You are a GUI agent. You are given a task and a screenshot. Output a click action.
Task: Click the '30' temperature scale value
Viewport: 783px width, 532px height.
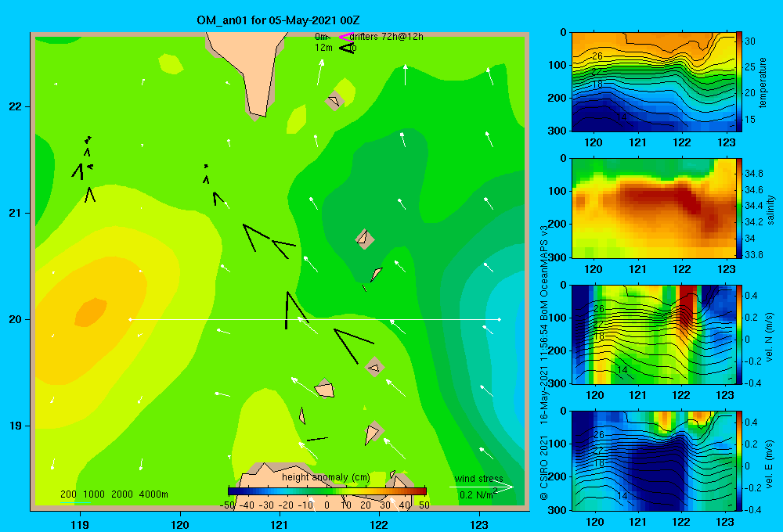(x=750, y=41)
